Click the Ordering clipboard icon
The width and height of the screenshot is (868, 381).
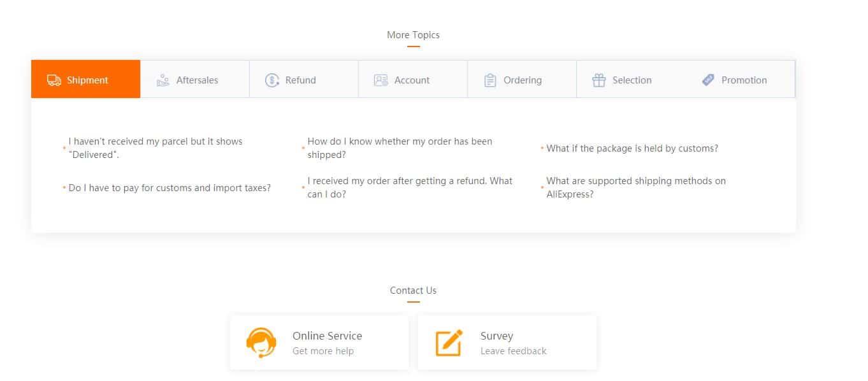coord(490,80)
